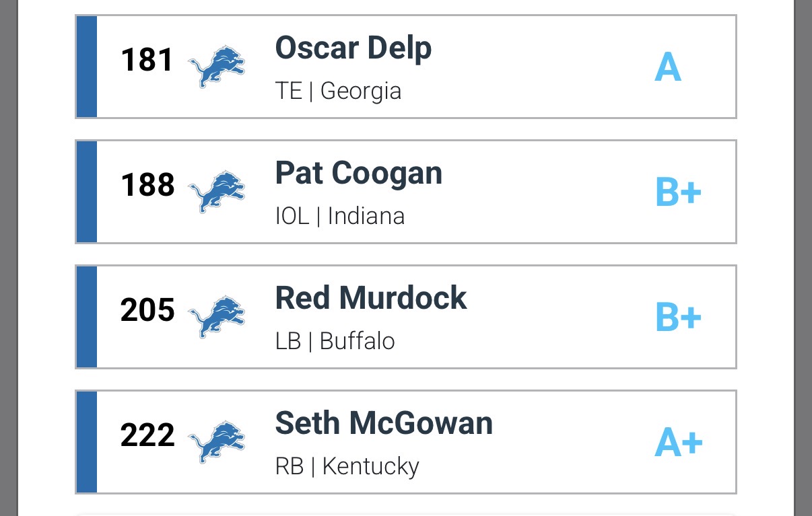Click the "RB | Kentucky" subtitle text
Viewport: 812px width, 516px height.
coord(347,466)
